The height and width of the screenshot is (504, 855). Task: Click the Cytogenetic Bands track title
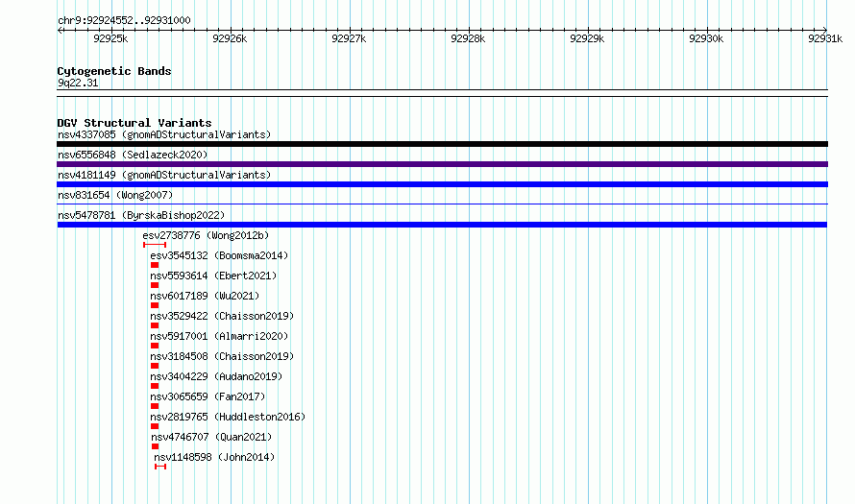coord(114,71)
